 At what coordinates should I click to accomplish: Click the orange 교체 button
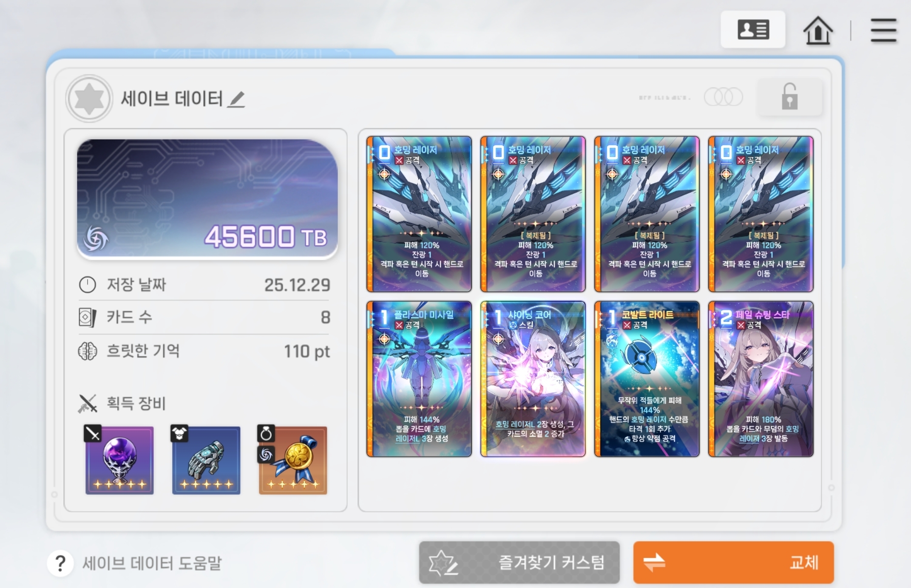coord(733,562)
